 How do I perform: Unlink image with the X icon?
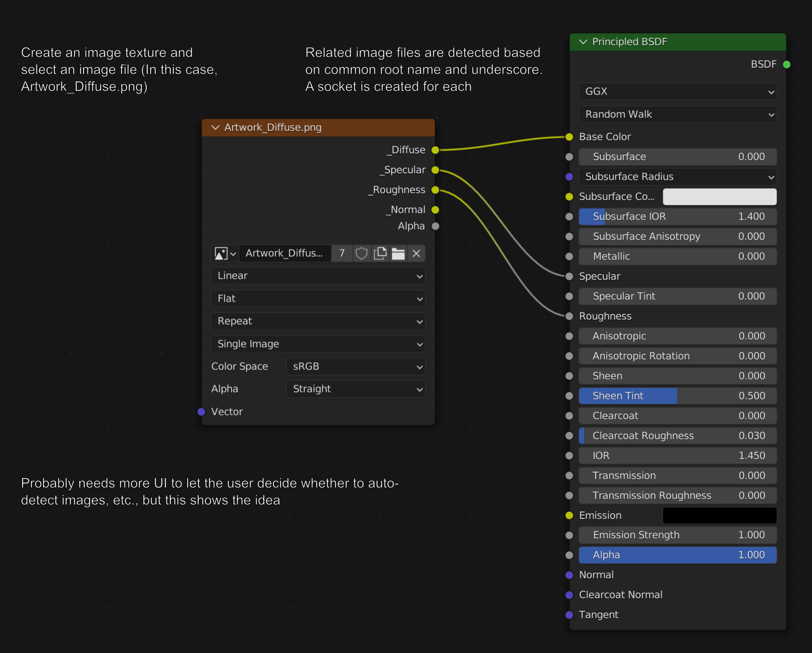point(416,253)
